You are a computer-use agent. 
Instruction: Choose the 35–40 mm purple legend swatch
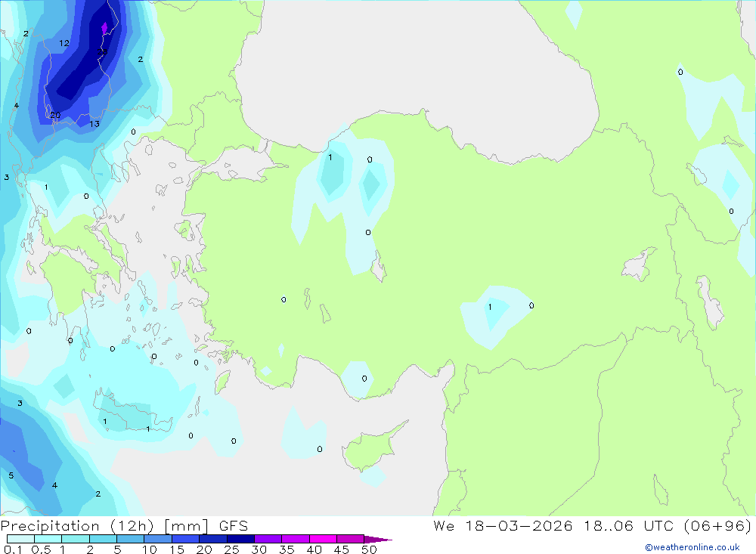click(x=296, y=539)
